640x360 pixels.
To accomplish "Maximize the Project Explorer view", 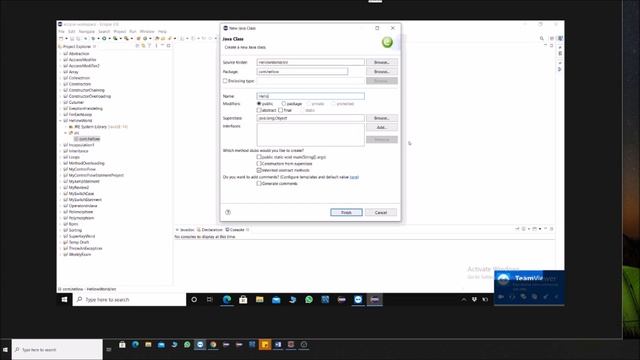I will tap(169, 46).
